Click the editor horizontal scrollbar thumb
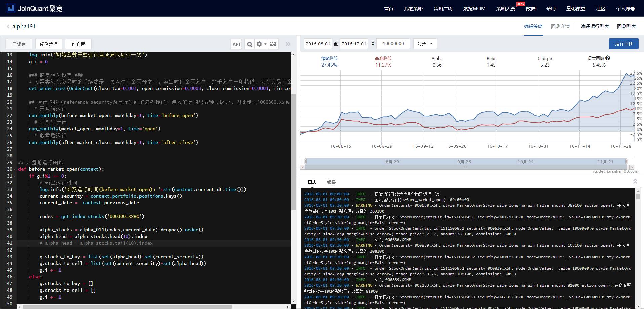 tap(127, 307)
